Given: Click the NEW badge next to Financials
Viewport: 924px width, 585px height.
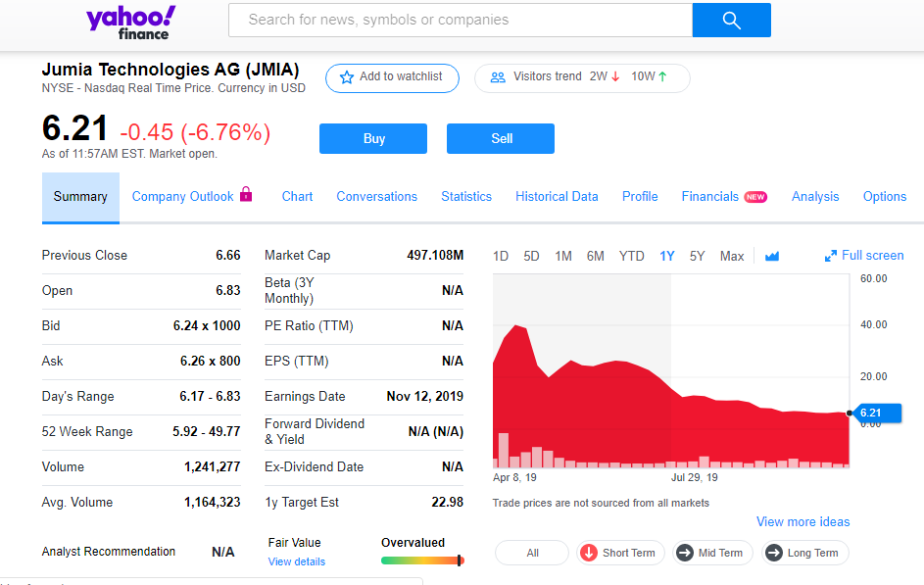Looking at the screenshot, I should (755, 197).
